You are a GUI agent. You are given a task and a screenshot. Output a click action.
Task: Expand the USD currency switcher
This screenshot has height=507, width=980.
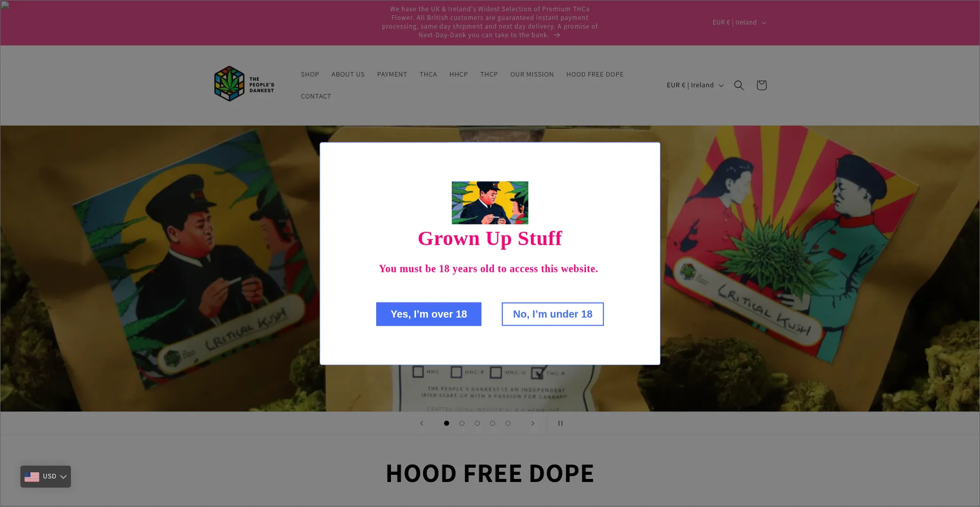[x=45, y=477]
